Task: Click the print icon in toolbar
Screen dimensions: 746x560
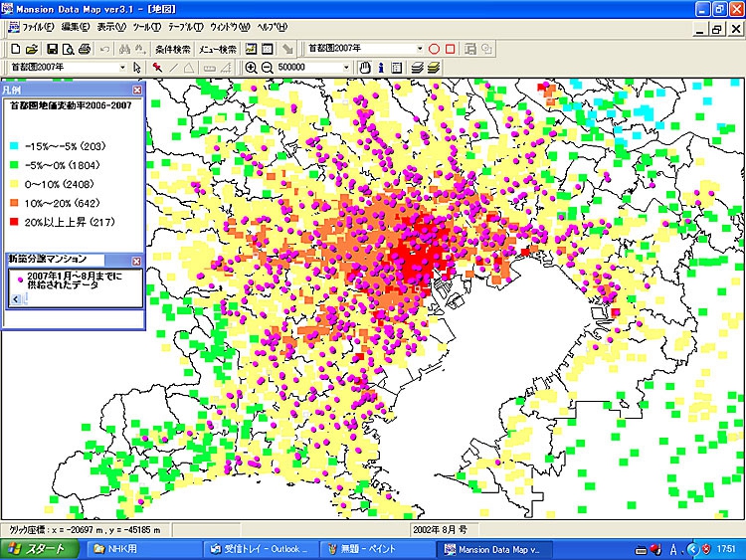Action: click(85, 48)
